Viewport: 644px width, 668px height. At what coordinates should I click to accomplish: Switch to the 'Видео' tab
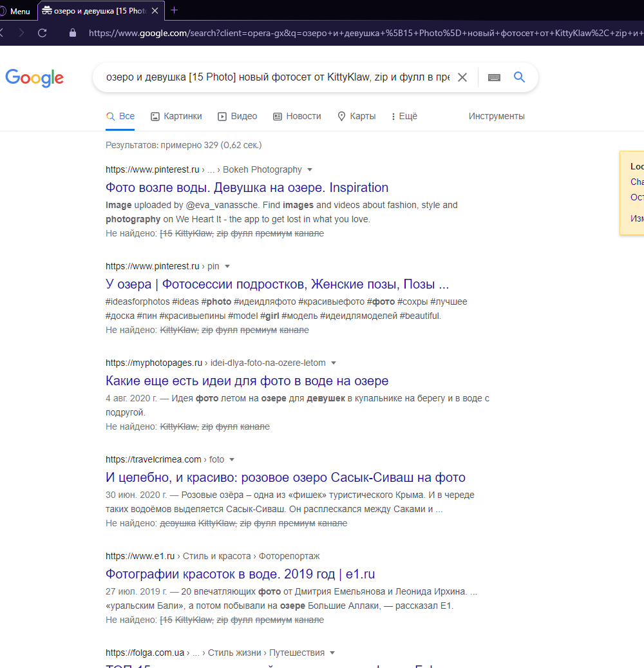(237, 117)
